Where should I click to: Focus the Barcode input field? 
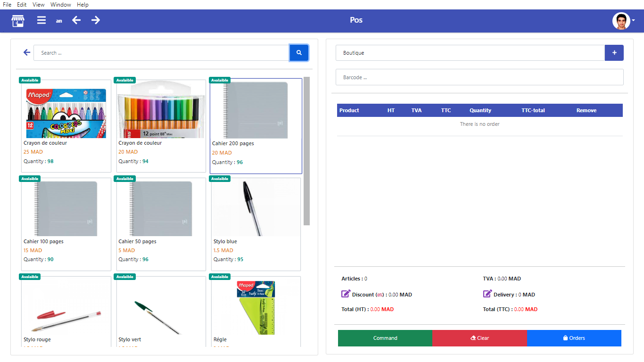click(479, 77)
